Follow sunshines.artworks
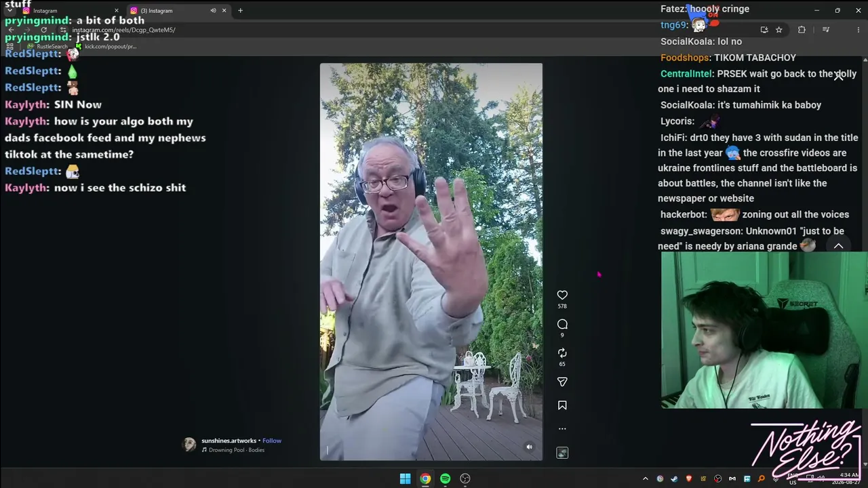This screenshot has height=488, width=868. [272, 441]
